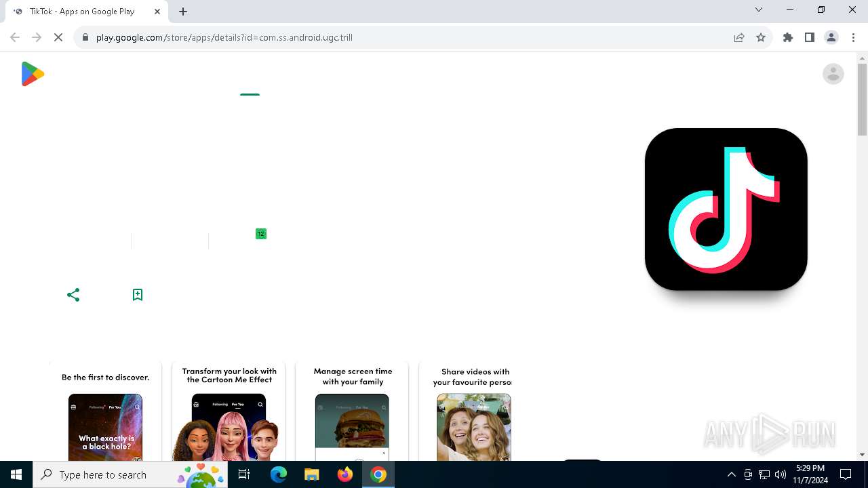Click the large TikTok app icon
Viewport: 868px width, 488px height.
pyautogui.click(x=726, y=209)
